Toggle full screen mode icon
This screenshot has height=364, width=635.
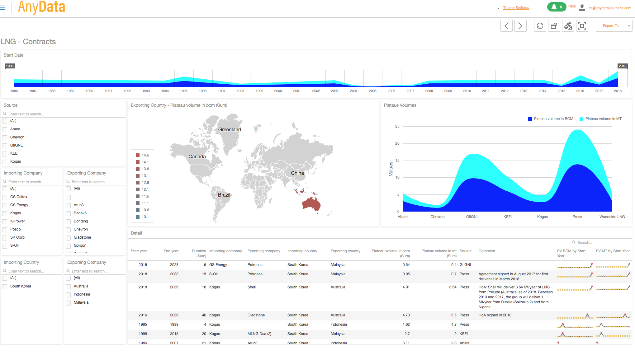tap(582, 26)
